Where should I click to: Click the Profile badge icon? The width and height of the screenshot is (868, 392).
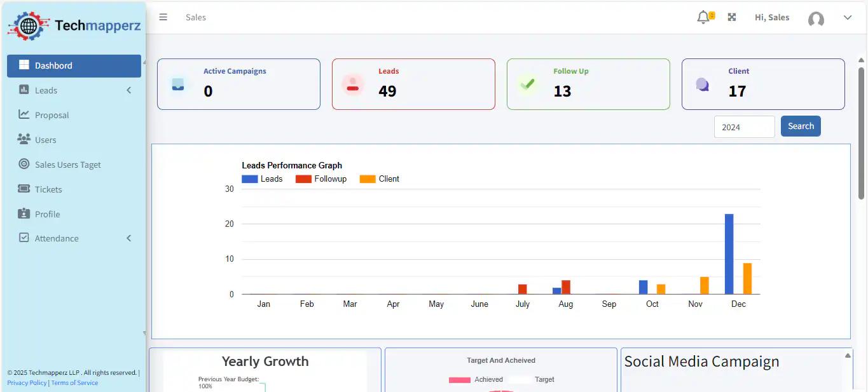[x=24, y=213]
